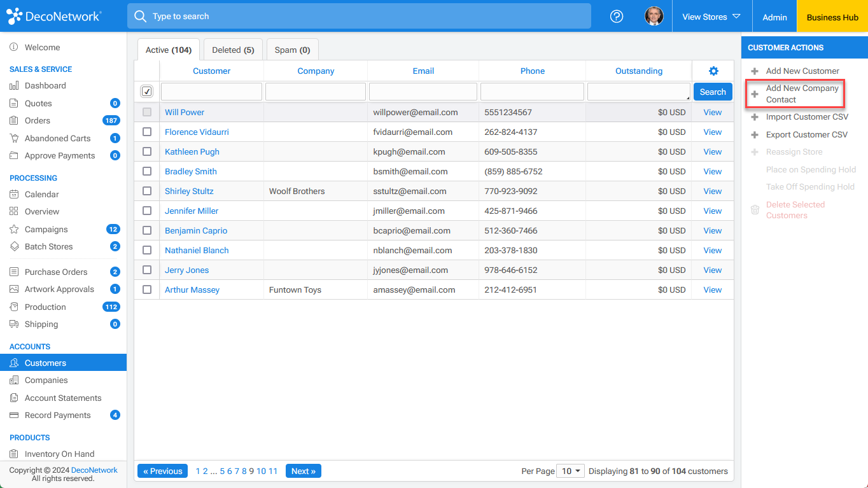
Task: Click the plus icon for Import Customer CSV
Action: (755, 117)
